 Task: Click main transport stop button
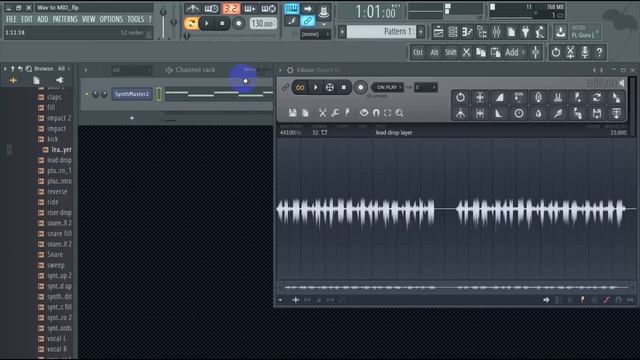(x=222, y=23)
